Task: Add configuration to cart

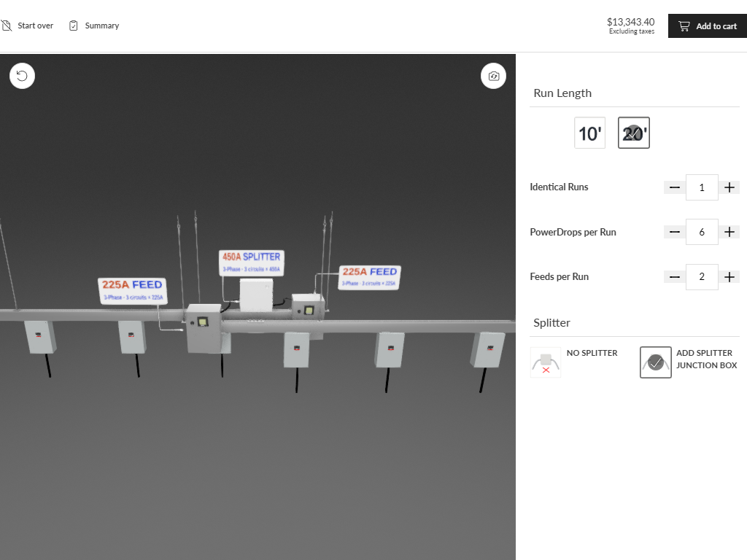Action: click(708, 26)
